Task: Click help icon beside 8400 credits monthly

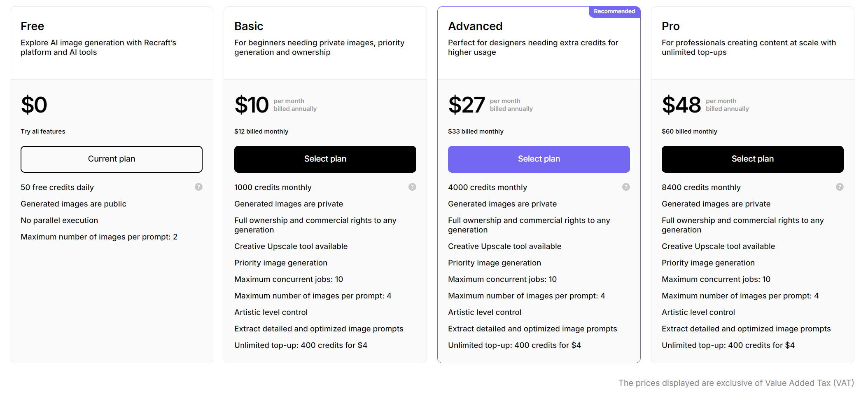Action: pos(840,187)
